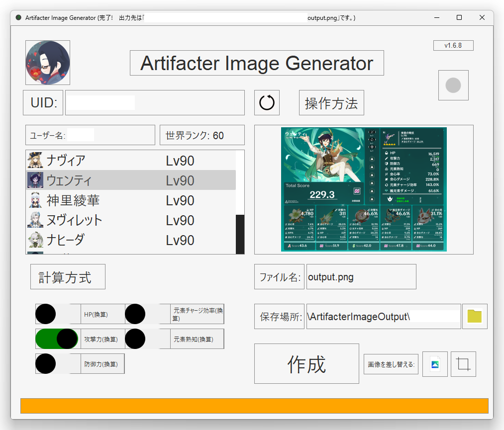Click the UID: label

[x=43, y=103]
